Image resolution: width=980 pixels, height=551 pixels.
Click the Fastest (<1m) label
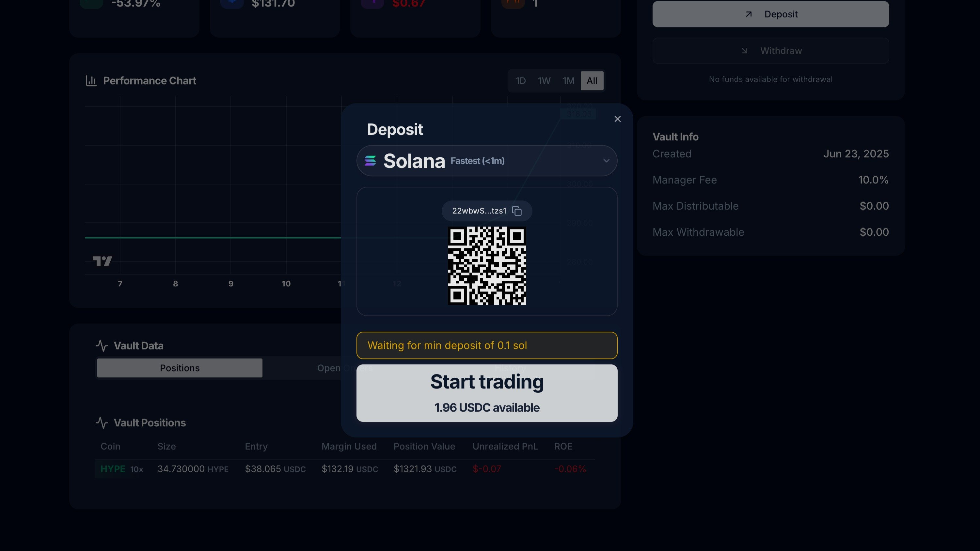point(478,161)
